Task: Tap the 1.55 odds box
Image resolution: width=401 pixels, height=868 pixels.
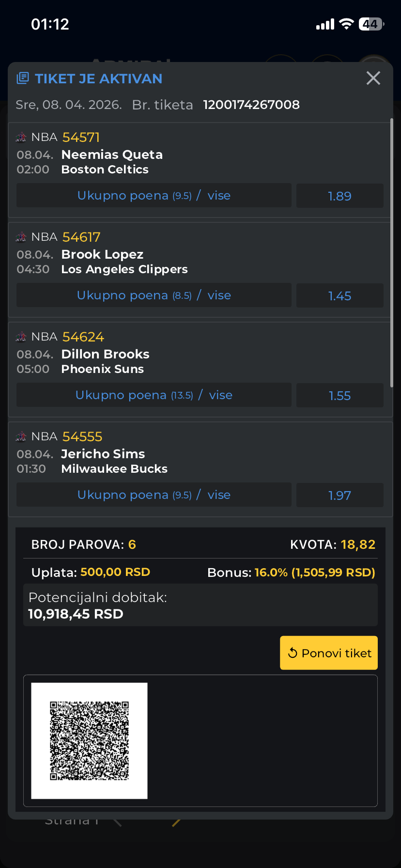Action: coord(339,395)
